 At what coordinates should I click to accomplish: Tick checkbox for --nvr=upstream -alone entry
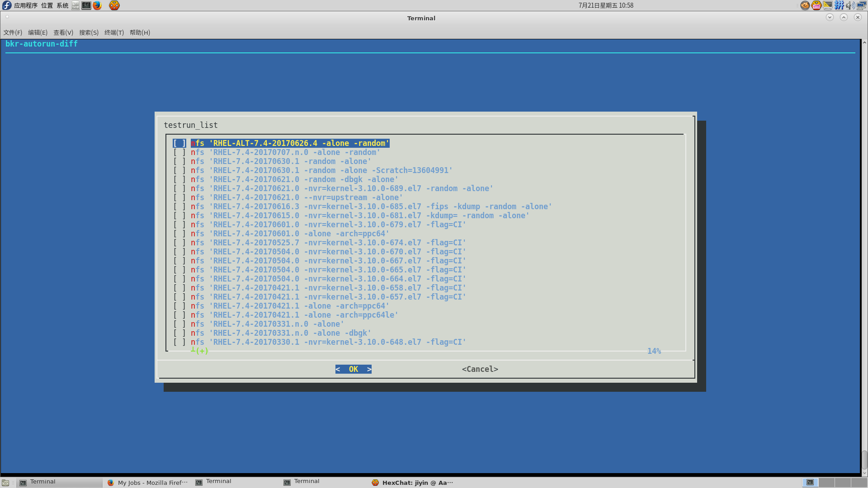coord(179,197)
